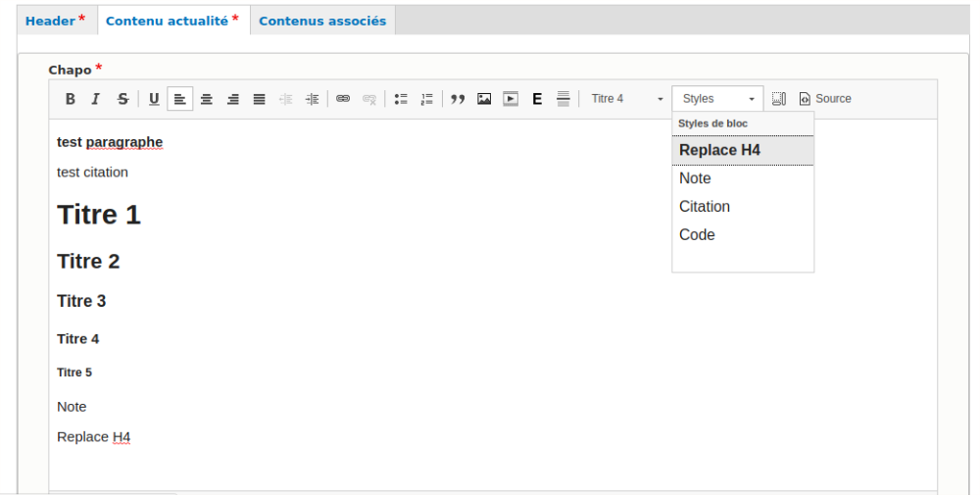Open the Contenus associés tab
This screenshot has height=495, width=980.
coord(322,21)
